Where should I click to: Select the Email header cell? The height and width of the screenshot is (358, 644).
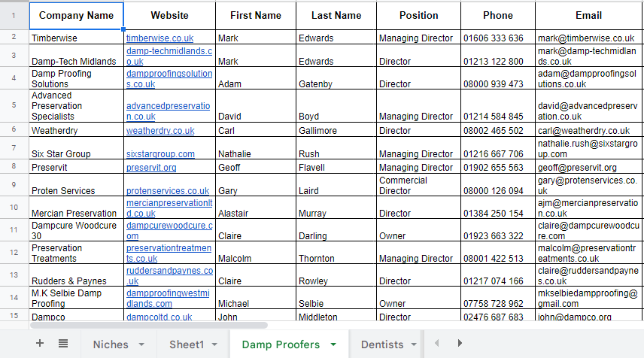(588, 16)
